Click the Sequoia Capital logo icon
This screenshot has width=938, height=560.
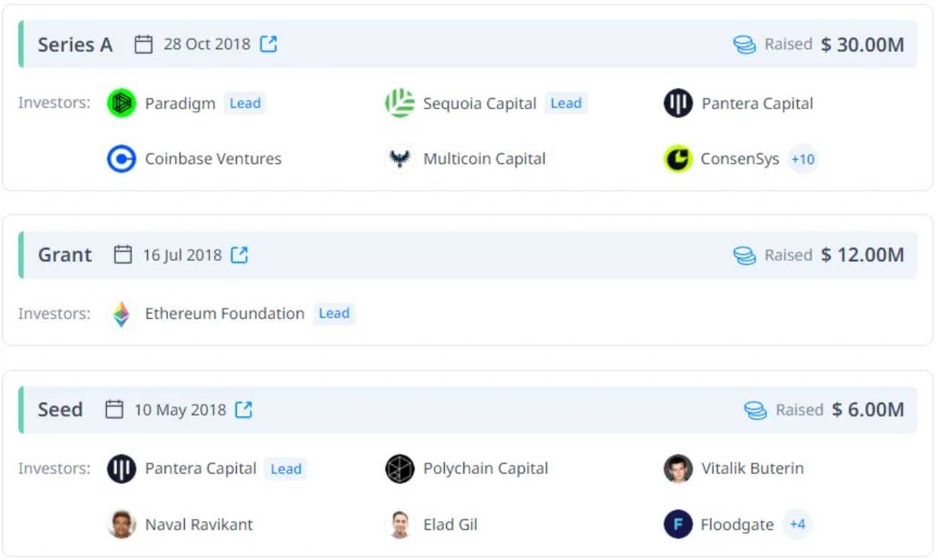pyautogui.click(x=399, y=103)
